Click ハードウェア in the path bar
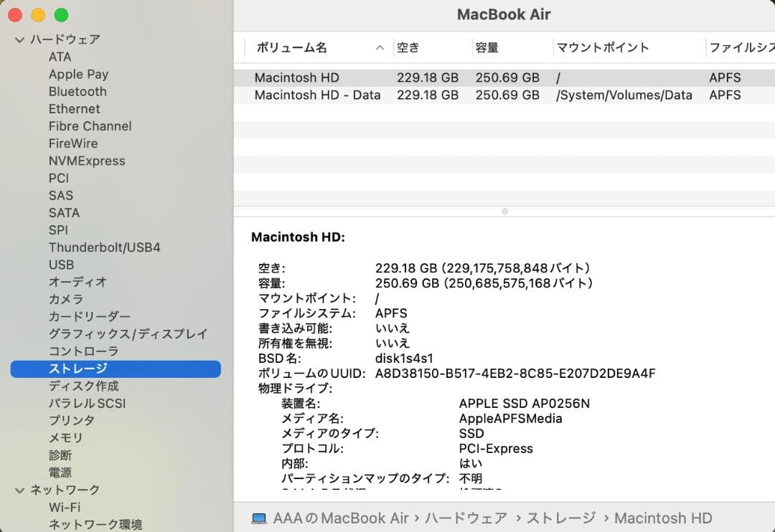Image resolution: width=775 pixels, height=532 pixels. [x=466, y=518]
